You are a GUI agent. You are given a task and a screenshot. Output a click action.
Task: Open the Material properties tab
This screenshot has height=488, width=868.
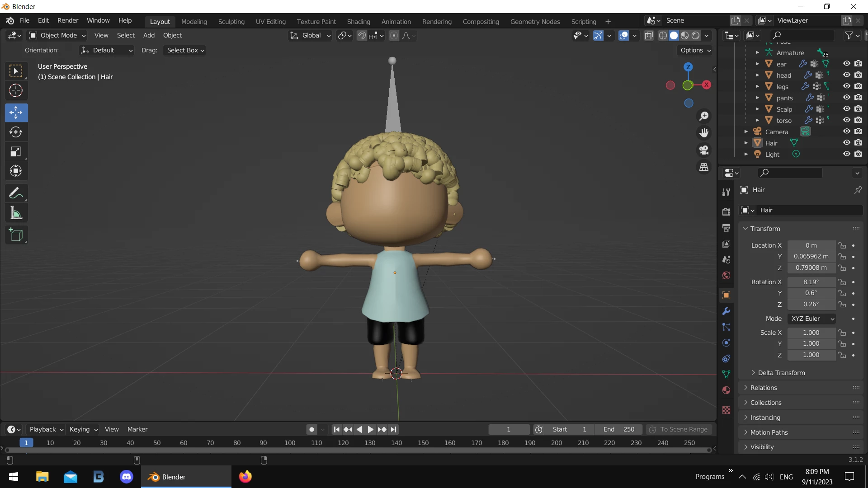pos(726,390)
